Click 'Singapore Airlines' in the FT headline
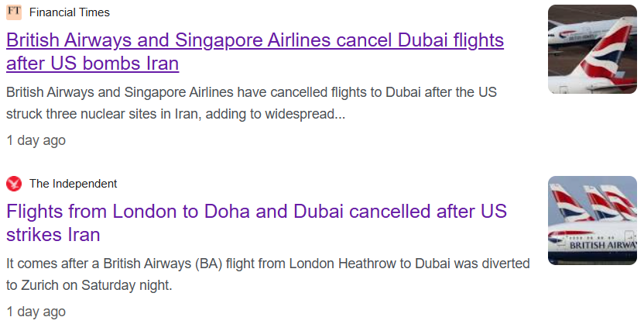The height and width of the screenshot is (324, 644). click(x=252, y=40)
